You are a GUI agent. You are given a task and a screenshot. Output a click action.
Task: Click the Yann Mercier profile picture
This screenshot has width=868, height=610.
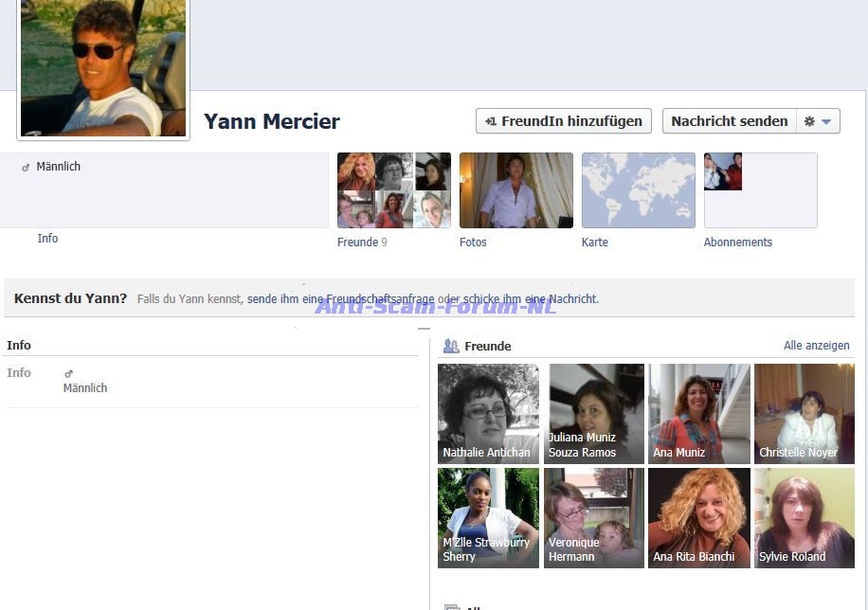(103, 68)
